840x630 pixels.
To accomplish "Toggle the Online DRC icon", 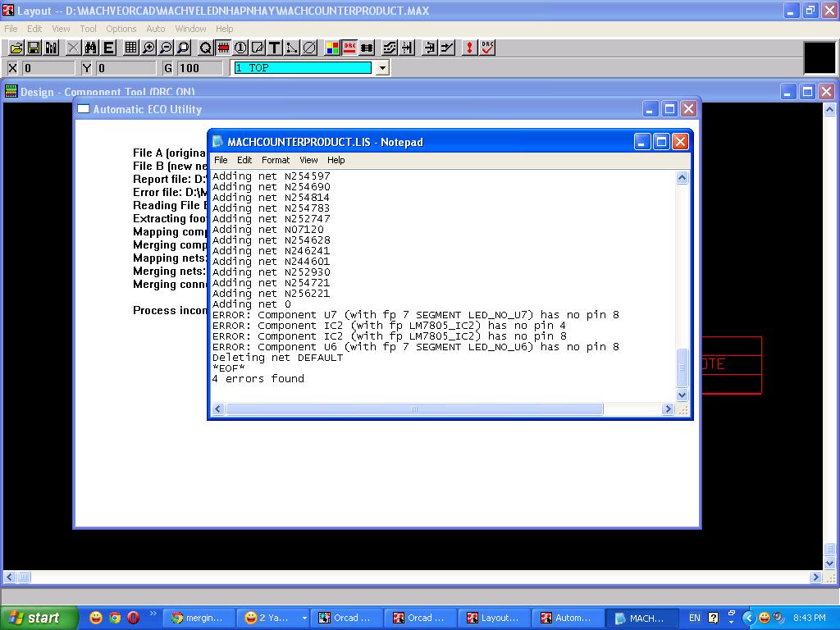I will pyautogui.click(x=349, y=48).
